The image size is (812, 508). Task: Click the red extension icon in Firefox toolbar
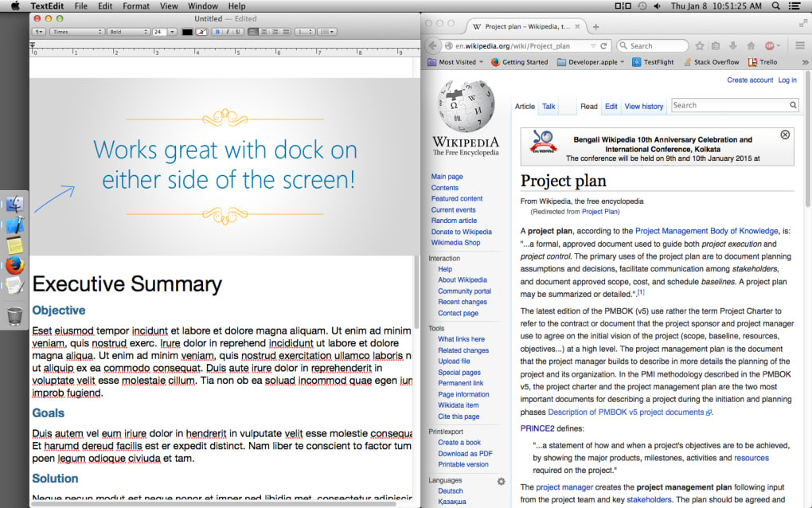pos(770,45)
